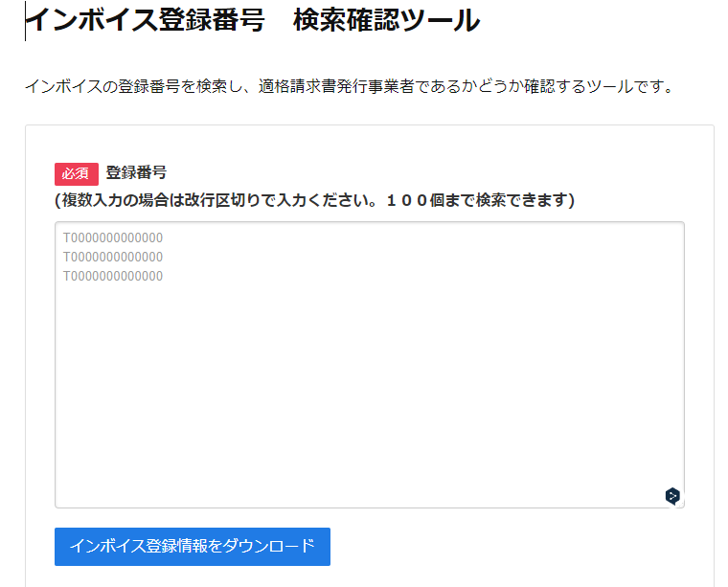The image size is (728, 587).
Task: Click the first T0000000000000 placeholder line
Action: 113,237
